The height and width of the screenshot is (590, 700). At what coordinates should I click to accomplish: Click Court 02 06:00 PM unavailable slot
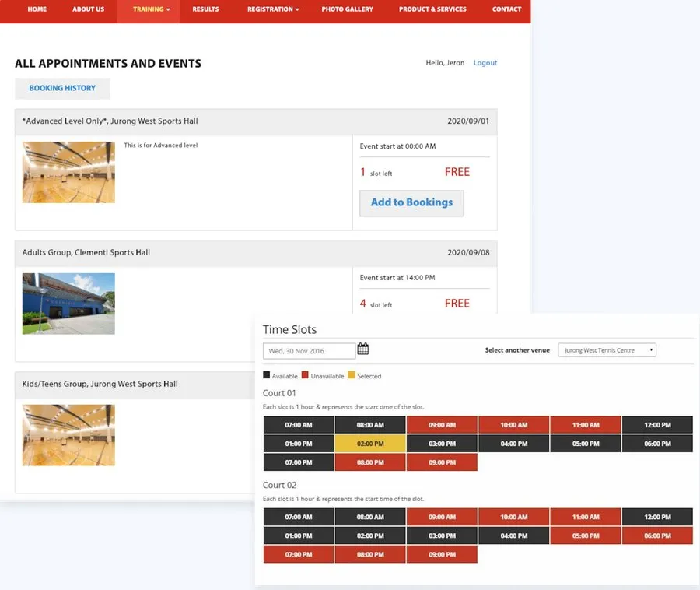[x=657, y=536]
